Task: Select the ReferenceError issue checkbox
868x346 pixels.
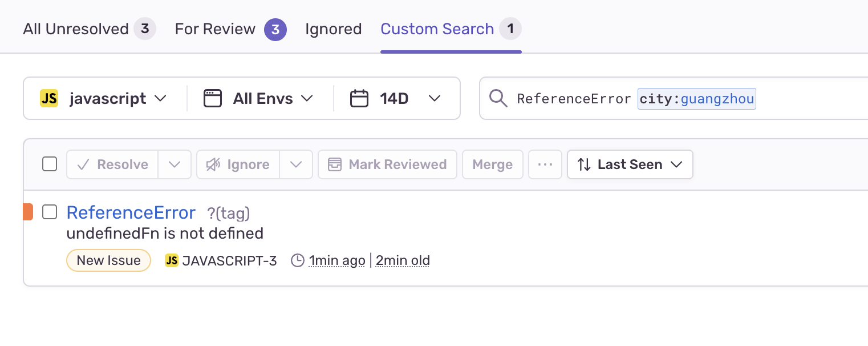Action: 50,212
